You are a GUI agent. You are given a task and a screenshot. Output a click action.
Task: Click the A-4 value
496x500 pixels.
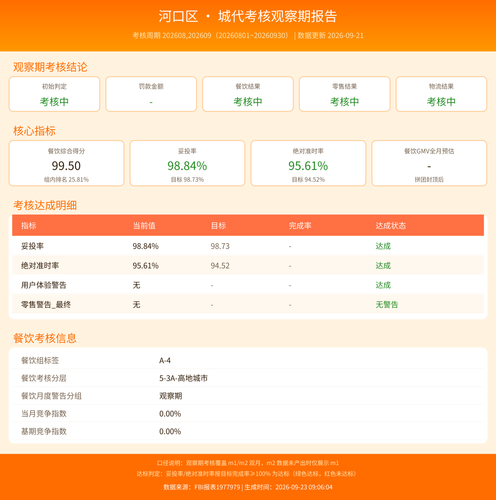tap(165, 360)
